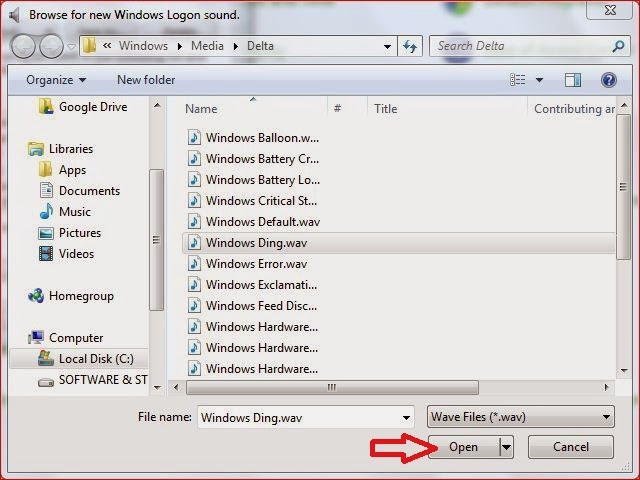This screenshot has height=480, width=640.
Task: Open the view options dropdown arrow
Action: click(539, 80)
